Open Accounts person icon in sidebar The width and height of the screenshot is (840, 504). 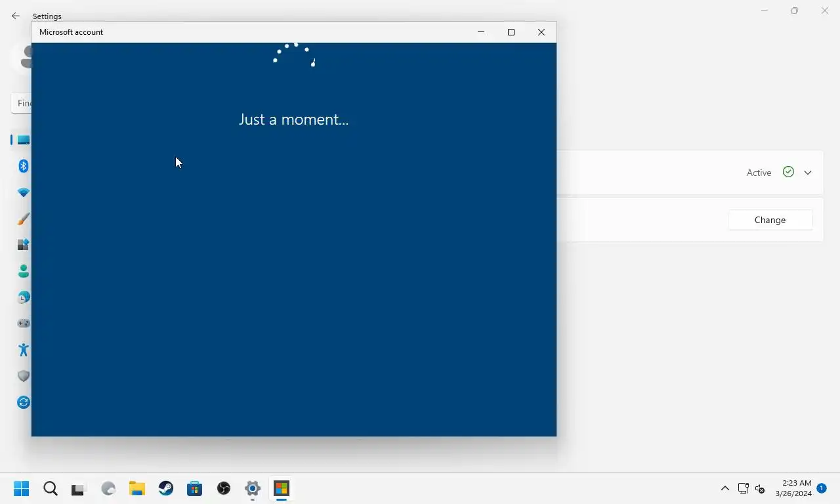click(x=24, y=271)
